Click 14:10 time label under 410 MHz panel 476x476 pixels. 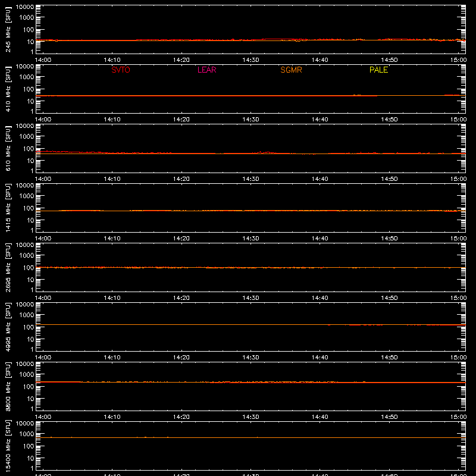point(112,120)
